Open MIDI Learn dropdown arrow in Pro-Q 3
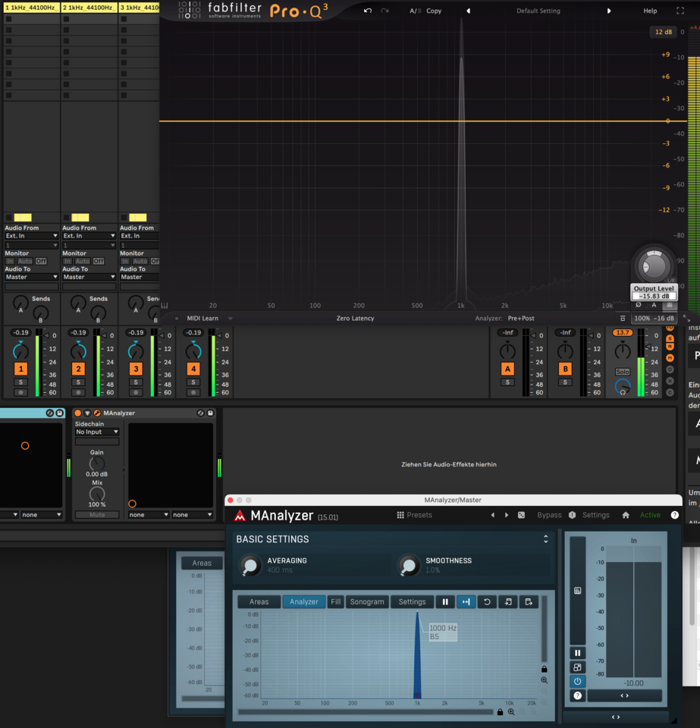The width and height of the screenshot is (700, 728). (231, 318)
